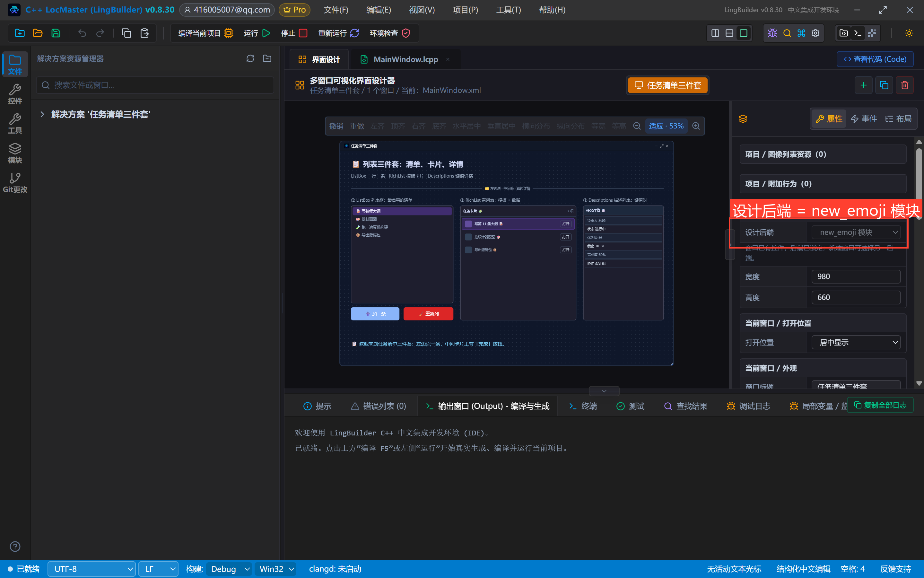Open the Debug build configuration dropdown
This screenshot has height=578, width=924.
tap(229, 569)
